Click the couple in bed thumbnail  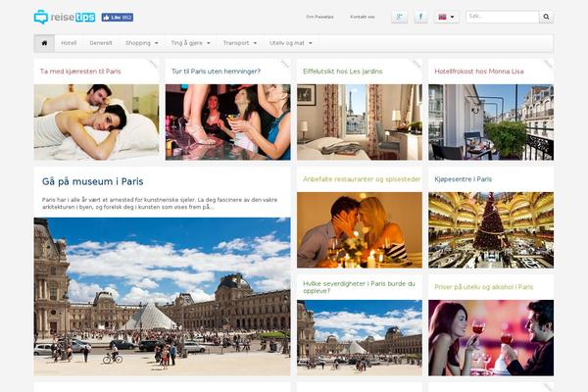tap(96, 122)
